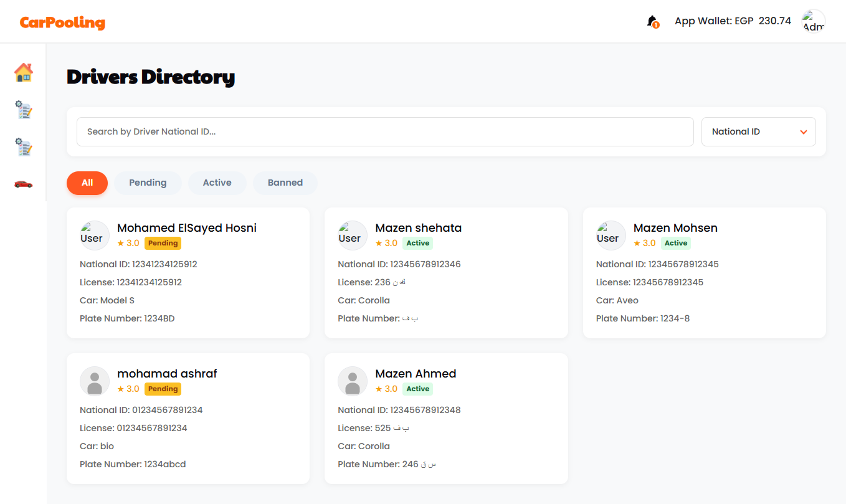Image resolution: width=846 pixels, height=504 pixels.
Task: Click mohamad ashraf's placeholder avatar
Action: point(95,381)
